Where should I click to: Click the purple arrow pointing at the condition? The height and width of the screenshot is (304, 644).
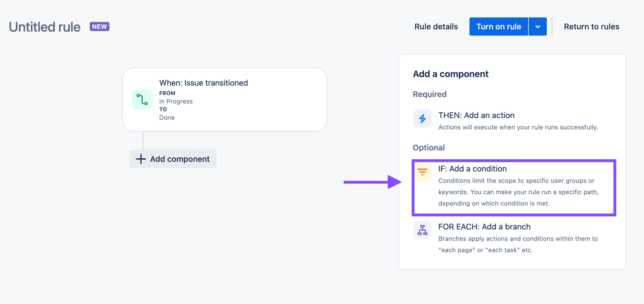coord(372,182)
